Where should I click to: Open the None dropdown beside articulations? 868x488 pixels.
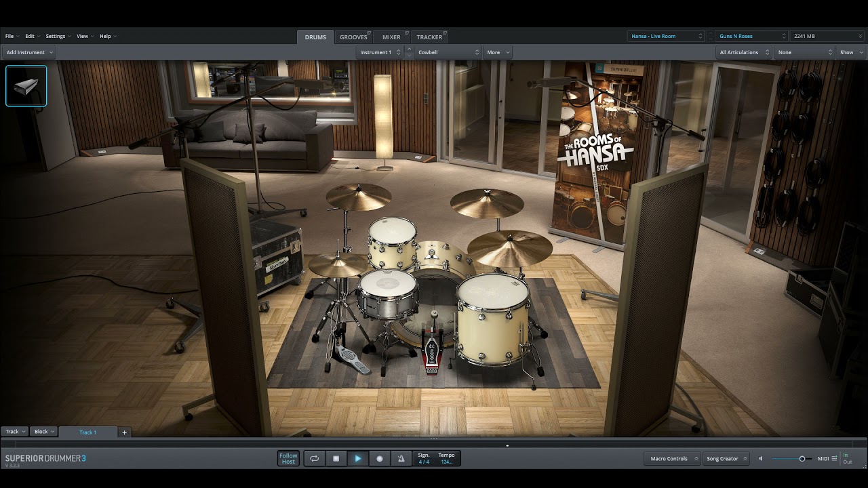[x=805, y=52]
